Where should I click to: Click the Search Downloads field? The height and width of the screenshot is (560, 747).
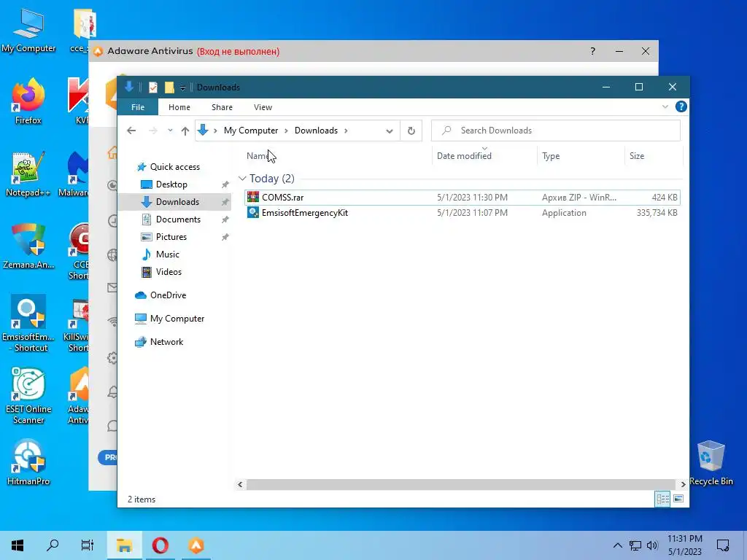(x=555, y=131)
